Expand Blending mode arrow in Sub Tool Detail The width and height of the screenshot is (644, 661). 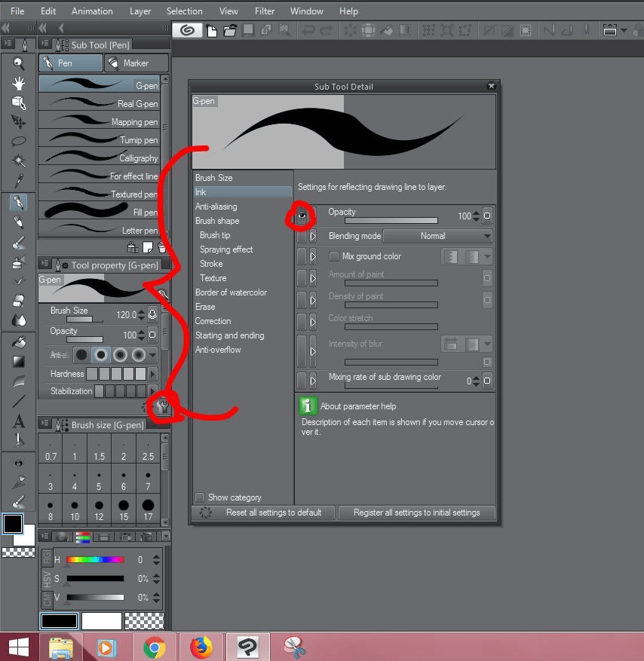tap(313, 236)
